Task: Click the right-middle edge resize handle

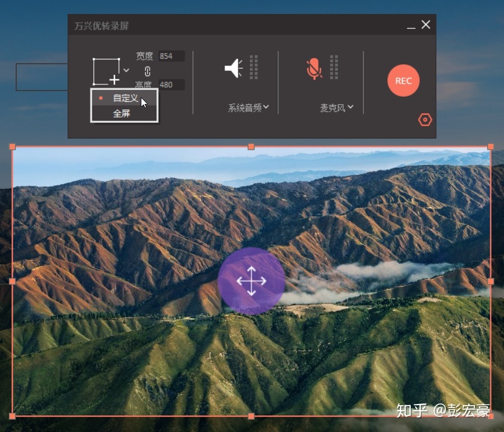Action: tap(491, 282)
